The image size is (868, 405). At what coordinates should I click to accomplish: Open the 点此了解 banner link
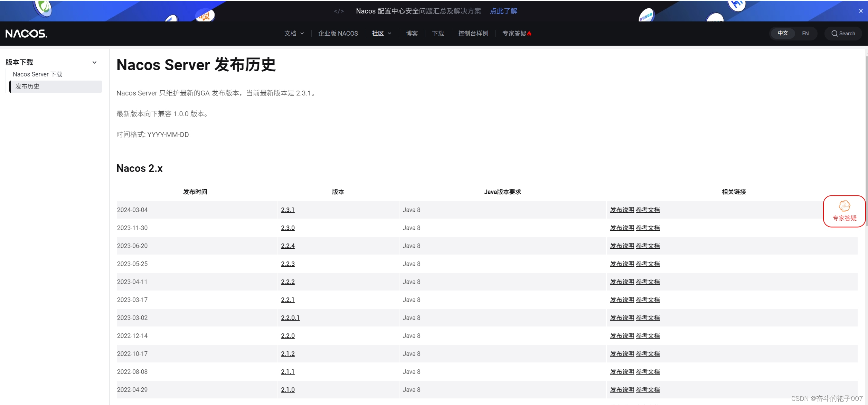point(503,11)
